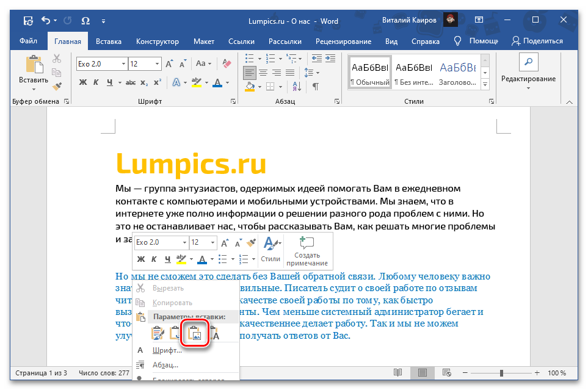Open the ribbon font size box 12
588x390 pixels.
(145, 63)
